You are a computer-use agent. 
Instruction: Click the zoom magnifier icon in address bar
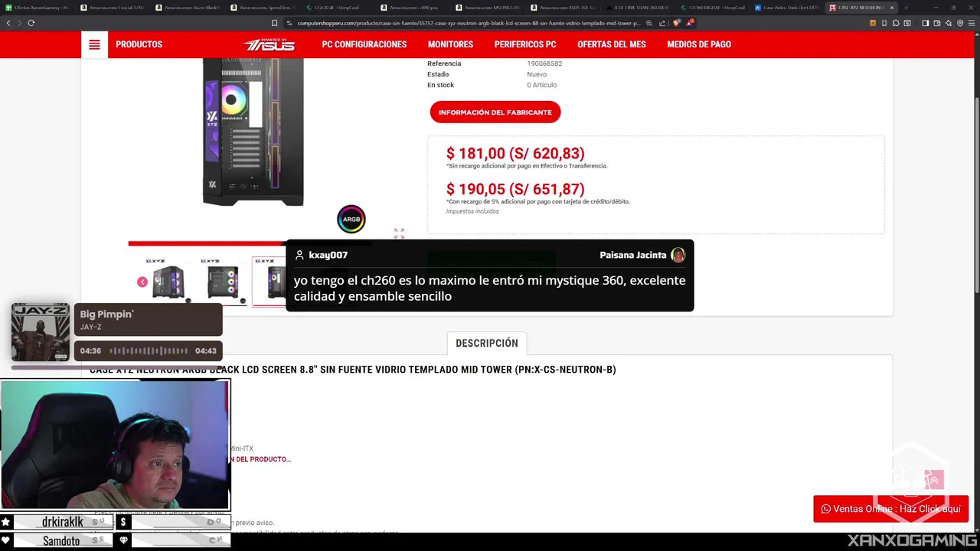[649, 23]
